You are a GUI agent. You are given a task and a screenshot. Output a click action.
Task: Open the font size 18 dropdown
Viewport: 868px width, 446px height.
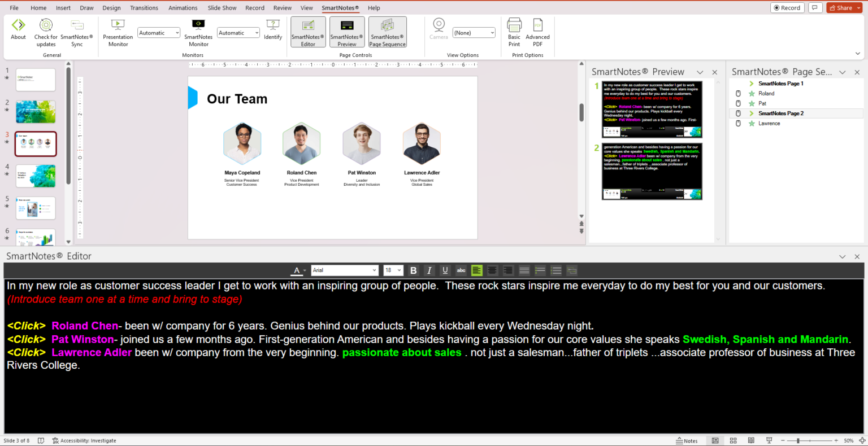(x=400, y=270)
